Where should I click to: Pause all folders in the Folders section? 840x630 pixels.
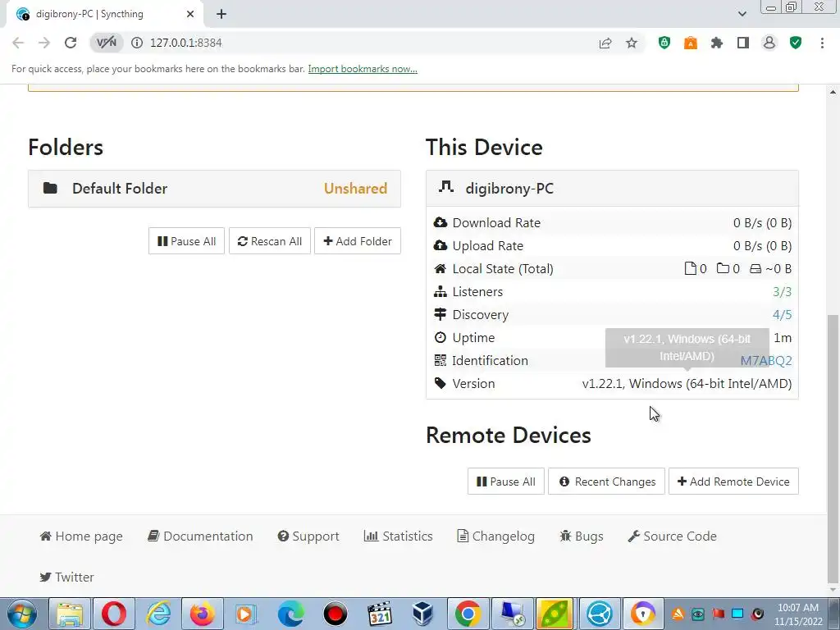tap(186, 241)
